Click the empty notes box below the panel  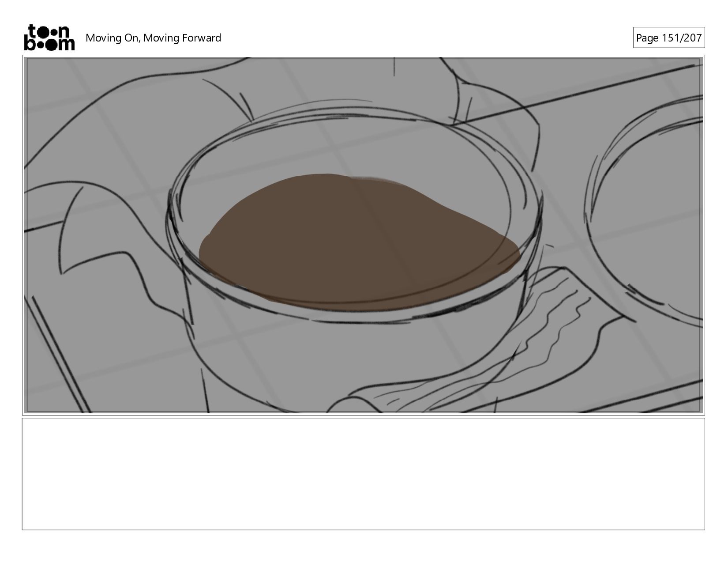point(364,474)
